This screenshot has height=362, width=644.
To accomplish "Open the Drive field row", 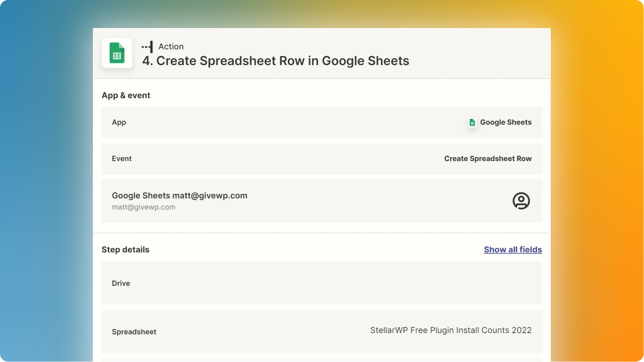I will click(x=322, y=283).
